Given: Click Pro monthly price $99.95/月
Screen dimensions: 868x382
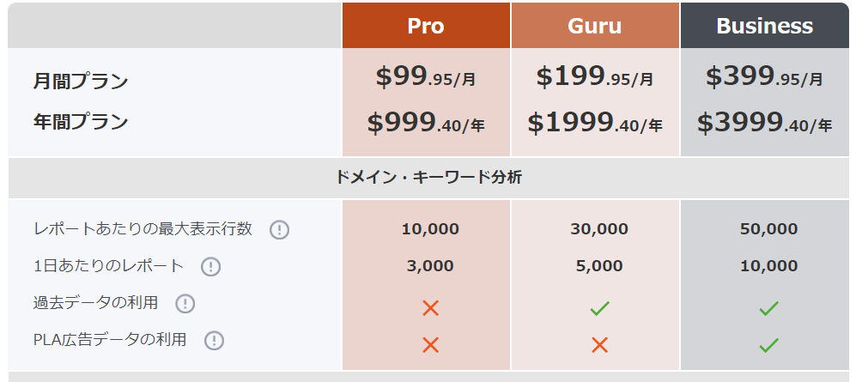Looking at the screenshot, I should [x=426, y=77].
